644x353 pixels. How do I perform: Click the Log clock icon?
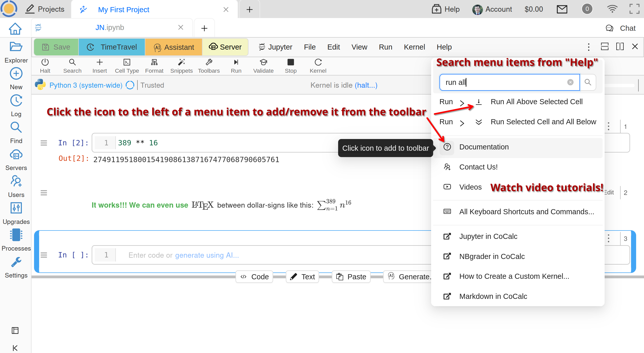(16, 101)
